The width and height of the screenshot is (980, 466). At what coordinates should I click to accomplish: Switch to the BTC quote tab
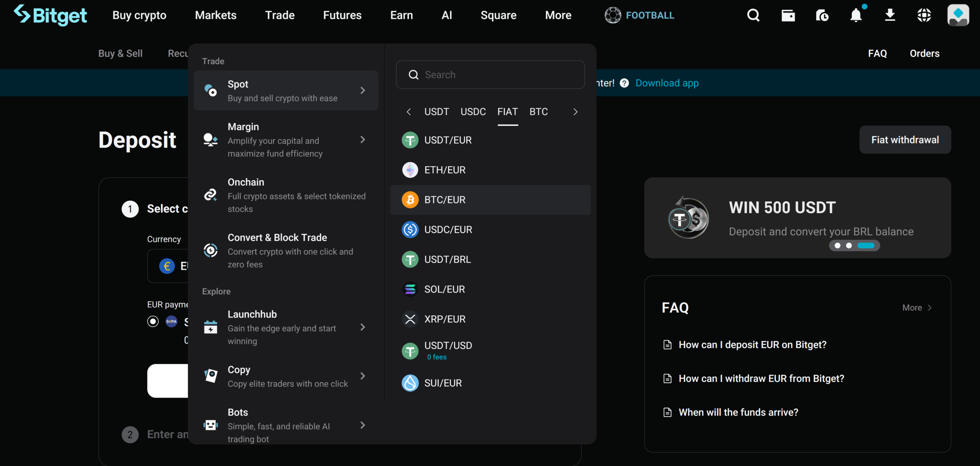pos(539,112)
